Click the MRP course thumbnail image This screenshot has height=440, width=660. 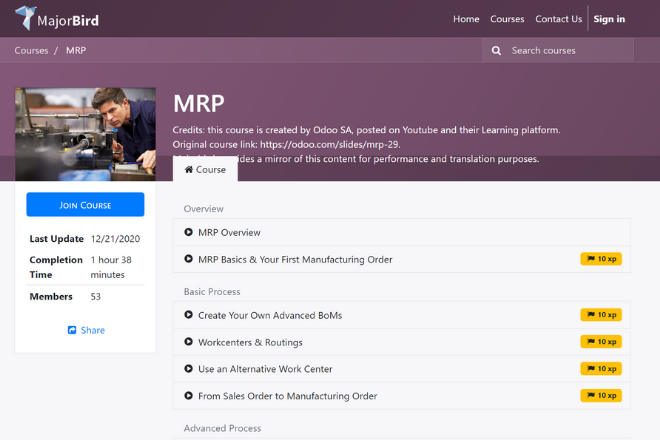point(85,134)
